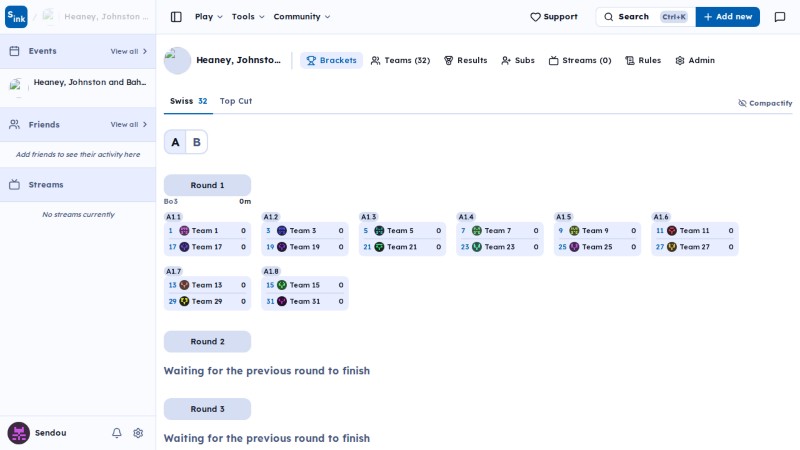Image resolution: width=800 pixels, height=450 pixels.
Task: Click the Friends people icon
Action: coord(14,124)
